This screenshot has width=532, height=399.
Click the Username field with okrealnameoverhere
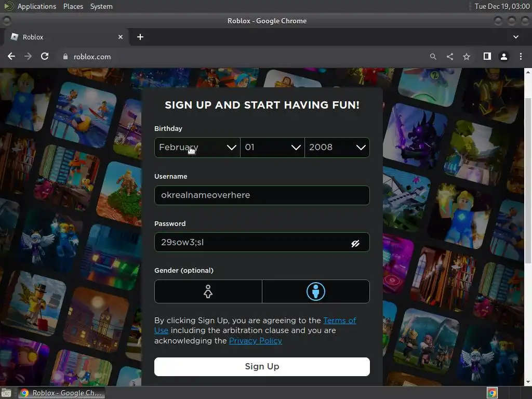coord(262,195)
